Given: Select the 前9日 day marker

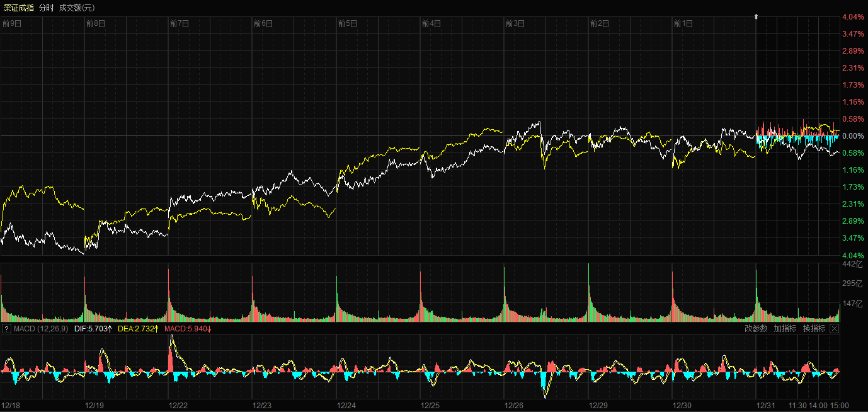Looking at the screenshot, I should coord(12,23).
